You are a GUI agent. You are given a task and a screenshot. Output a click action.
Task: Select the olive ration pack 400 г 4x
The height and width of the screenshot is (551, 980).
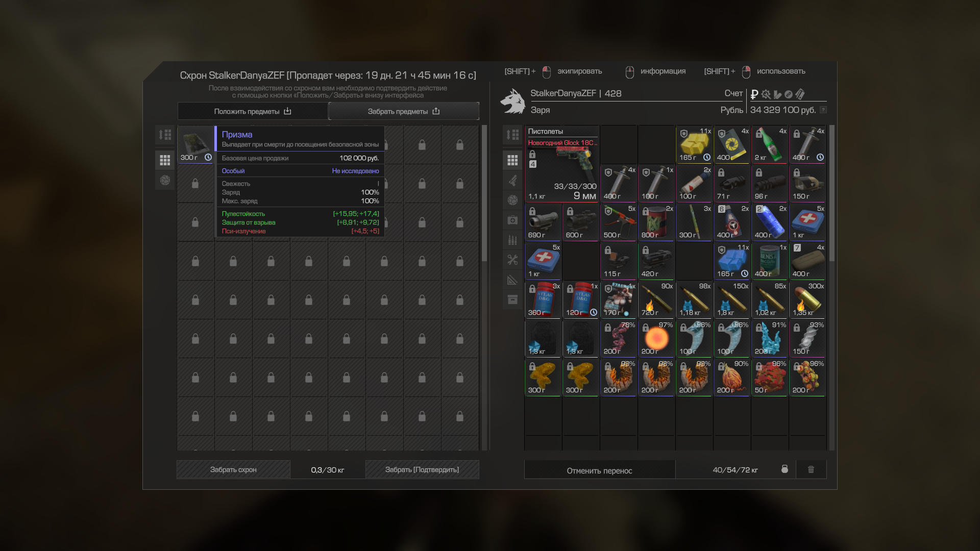pos(807,261)
